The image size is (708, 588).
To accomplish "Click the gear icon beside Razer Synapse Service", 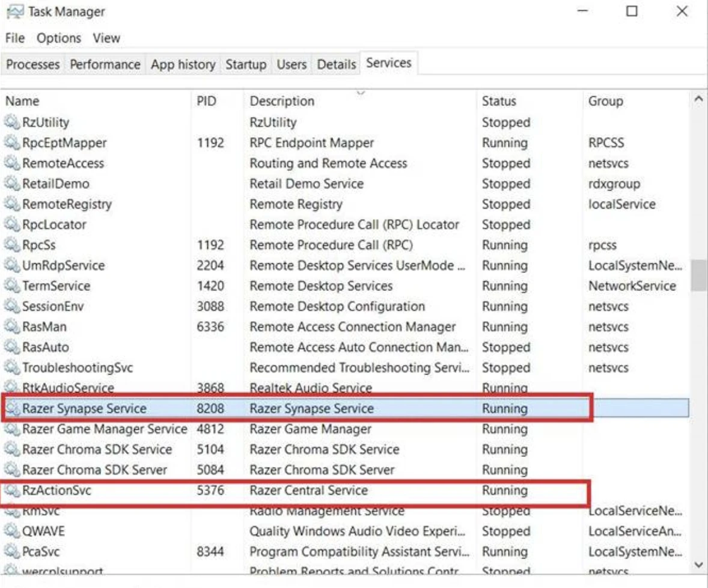I will tap(12, 408).
